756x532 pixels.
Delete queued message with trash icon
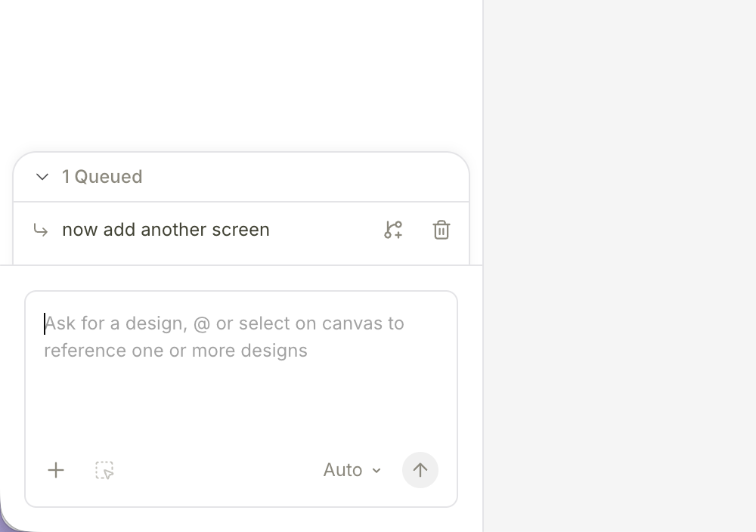click(442, 230)
